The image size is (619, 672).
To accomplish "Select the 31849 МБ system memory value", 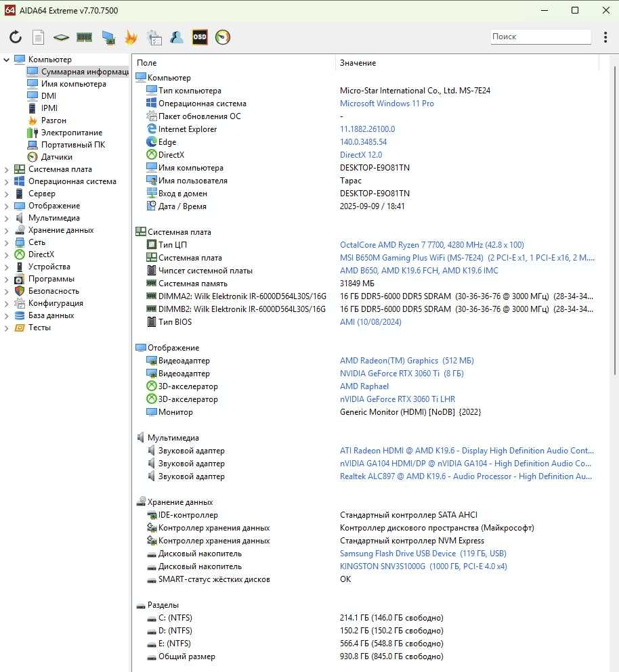I will click(357, 284).
